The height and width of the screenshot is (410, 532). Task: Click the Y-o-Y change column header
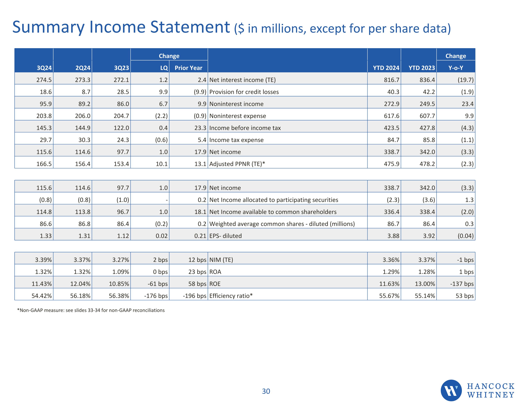456,68
